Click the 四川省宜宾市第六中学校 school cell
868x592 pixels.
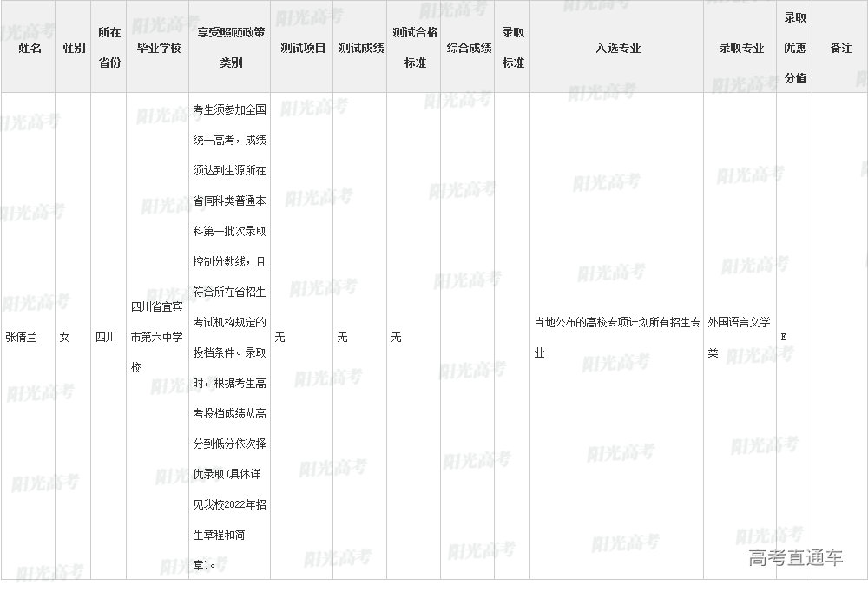click(x=156, y=337)
